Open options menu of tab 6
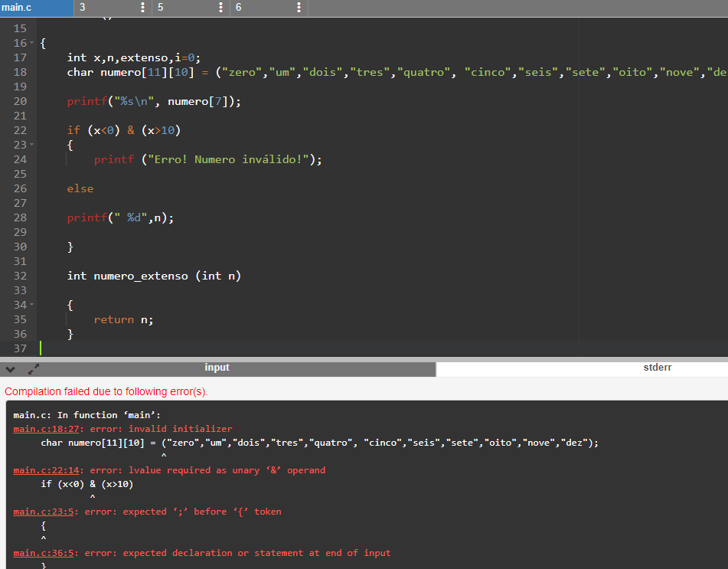728x569 pixels. (x=299, y=8)
